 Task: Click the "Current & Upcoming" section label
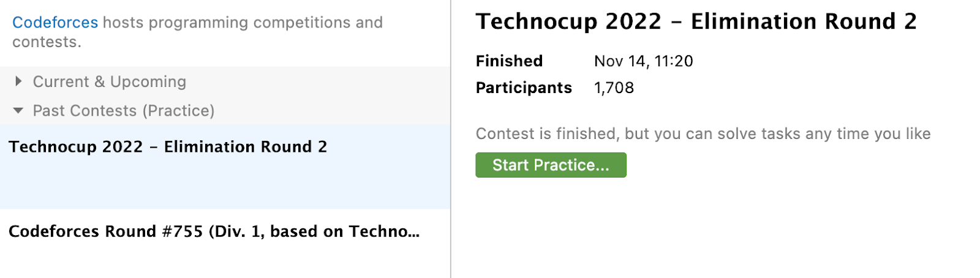tap(109, 81)
